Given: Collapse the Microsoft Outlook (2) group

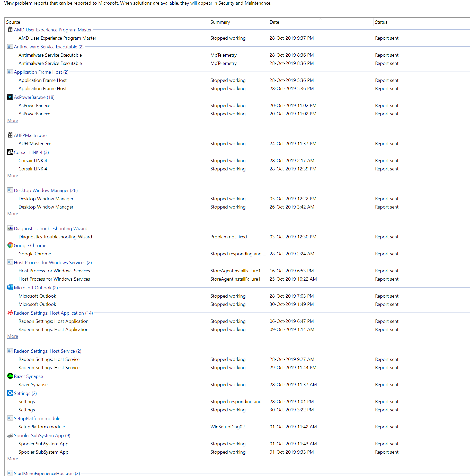Looking at the screenshot, I should [x=36, y=288].
